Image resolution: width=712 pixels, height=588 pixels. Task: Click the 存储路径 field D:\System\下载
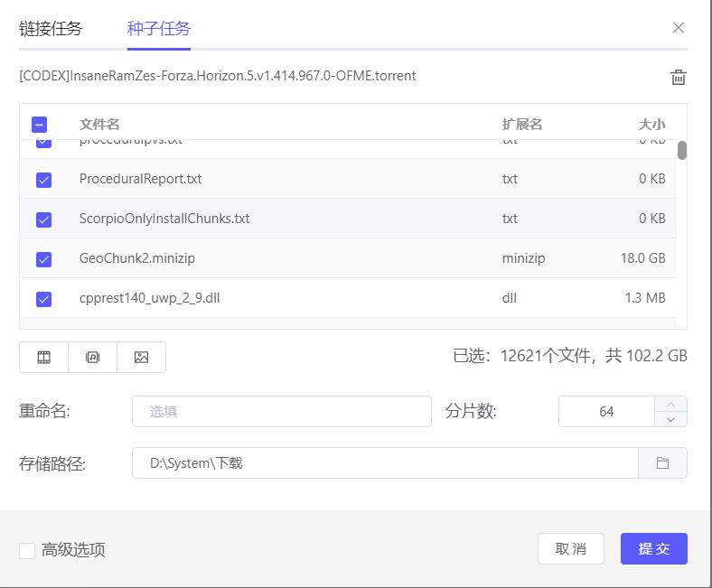tap(385, 463)
